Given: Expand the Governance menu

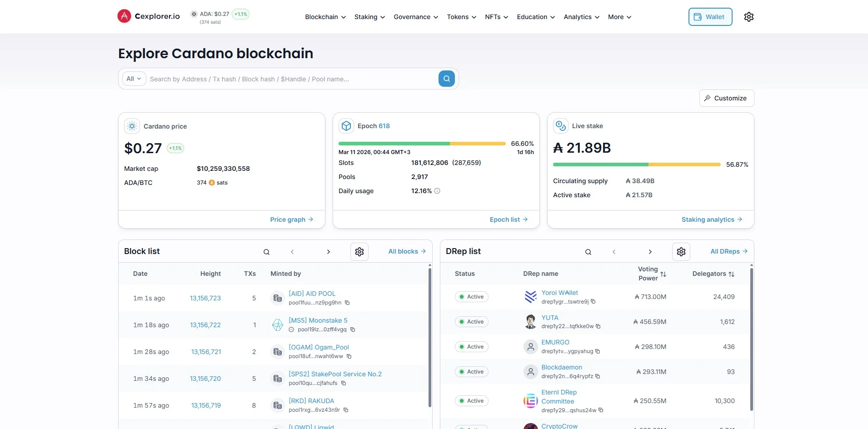Looking at the screenshot, I should (x=416, y=17).
